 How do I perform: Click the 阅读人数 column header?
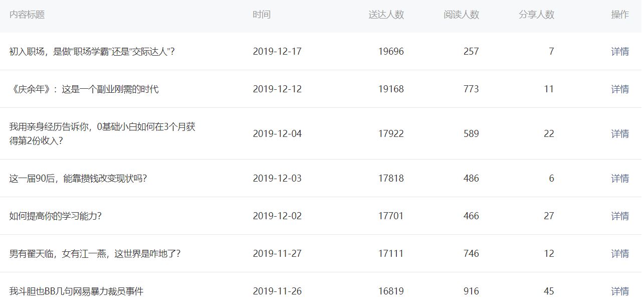click(x=461, y=15)
